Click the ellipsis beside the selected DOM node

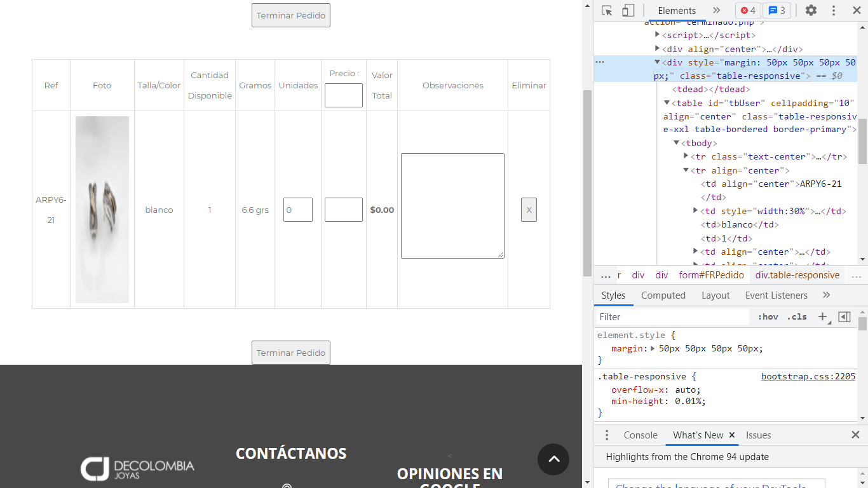coord(600,62)
